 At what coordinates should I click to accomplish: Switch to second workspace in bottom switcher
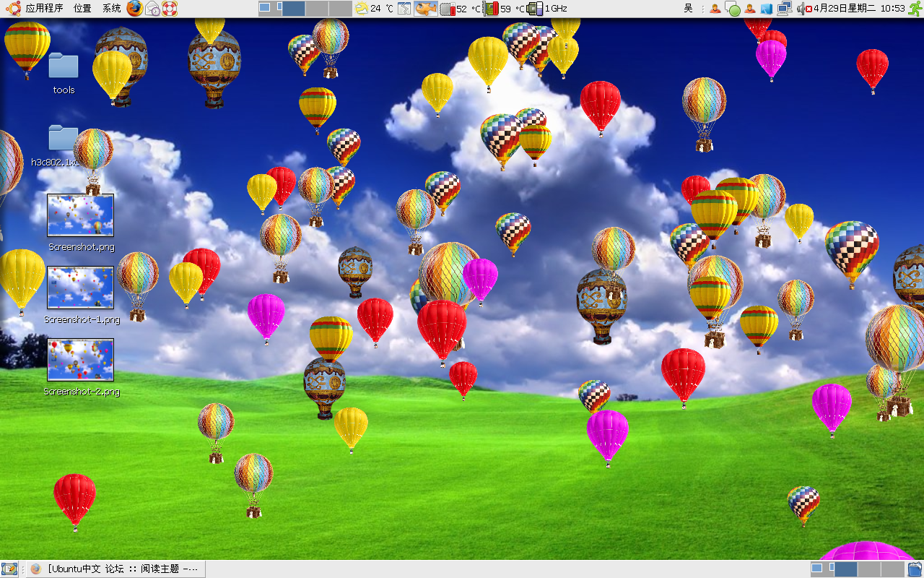tap(846, 569)
